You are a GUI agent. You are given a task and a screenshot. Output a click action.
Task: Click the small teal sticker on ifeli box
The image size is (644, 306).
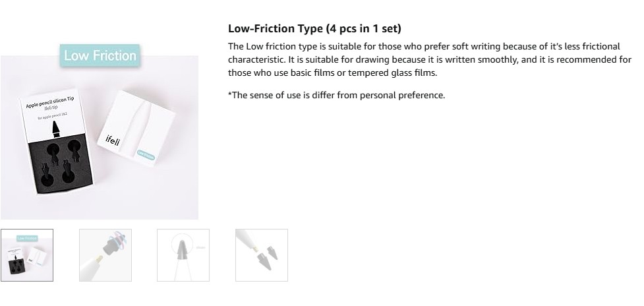pos(146,154)
